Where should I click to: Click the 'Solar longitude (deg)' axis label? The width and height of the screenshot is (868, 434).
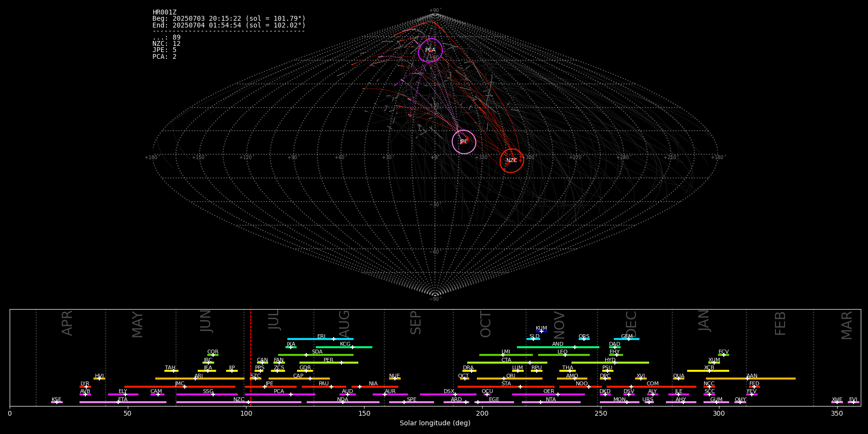(435, 423)
